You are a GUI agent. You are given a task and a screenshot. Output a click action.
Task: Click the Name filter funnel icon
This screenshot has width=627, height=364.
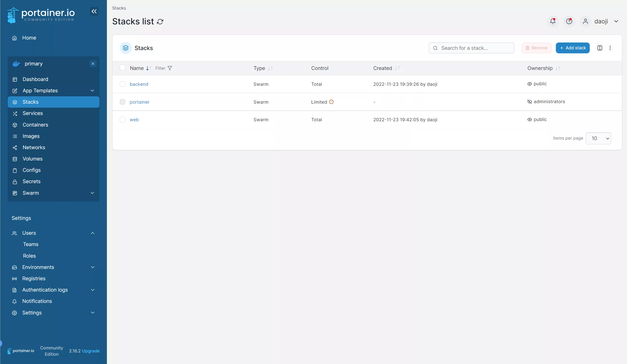point(170,68)
